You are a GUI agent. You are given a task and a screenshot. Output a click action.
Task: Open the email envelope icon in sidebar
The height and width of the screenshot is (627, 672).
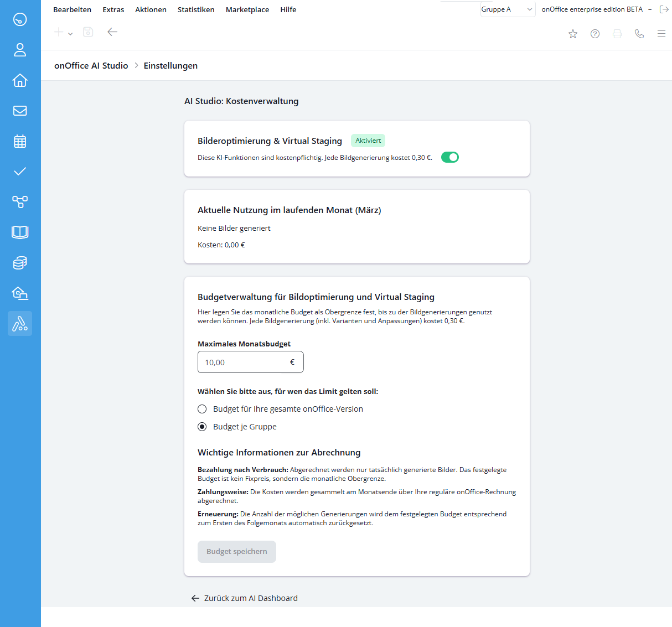pos(20,111)
